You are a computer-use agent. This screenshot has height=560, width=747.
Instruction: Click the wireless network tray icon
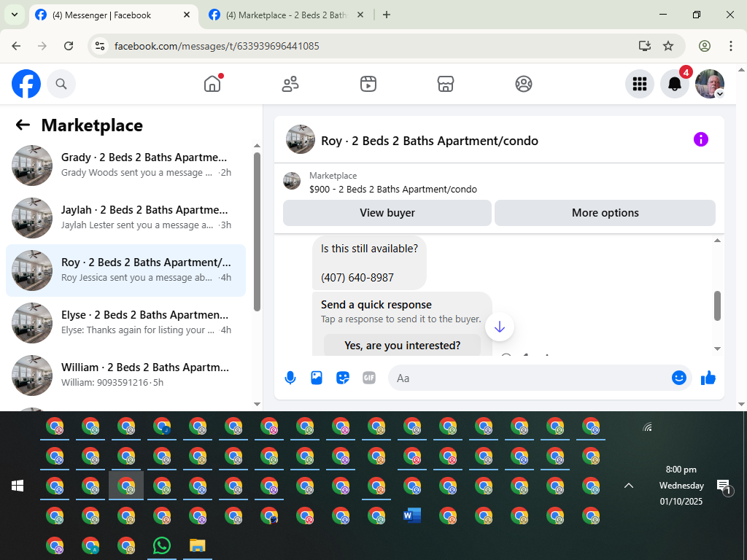[647, 427]
